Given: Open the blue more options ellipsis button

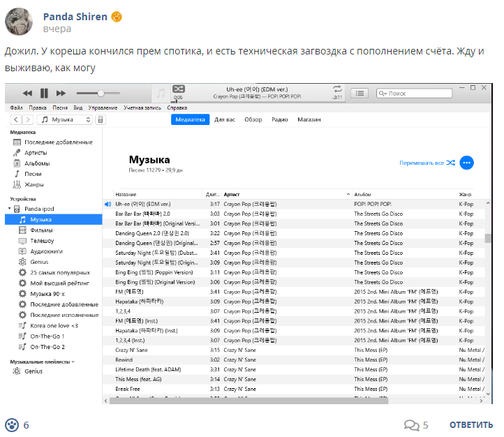Looking at the screenshot, I should click(x=466, y=163).
